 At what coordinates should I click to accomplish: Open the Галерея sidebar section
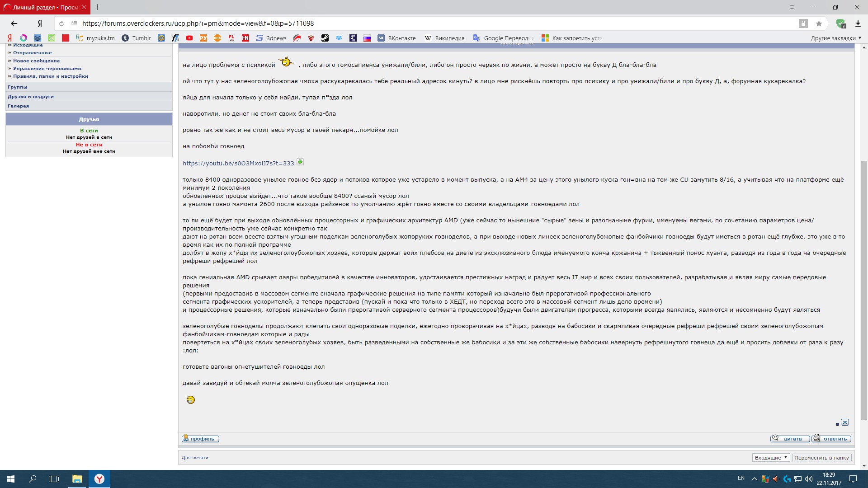[18, 106]
